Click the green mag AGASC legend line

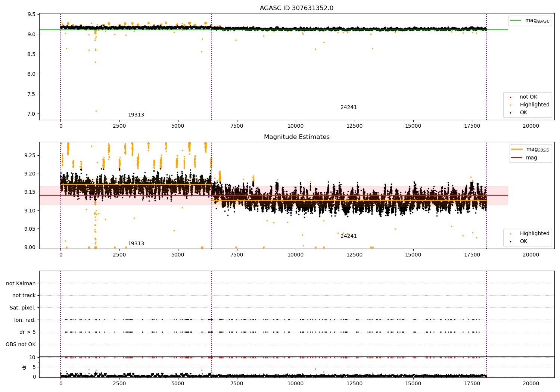click(516, 21)
